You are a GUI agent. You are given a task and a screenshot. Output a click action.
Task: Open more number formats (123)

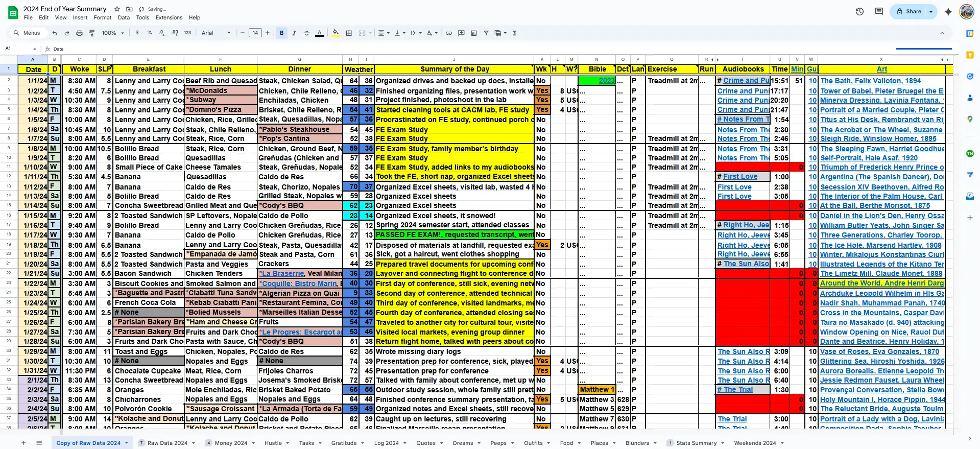point(187,33)
